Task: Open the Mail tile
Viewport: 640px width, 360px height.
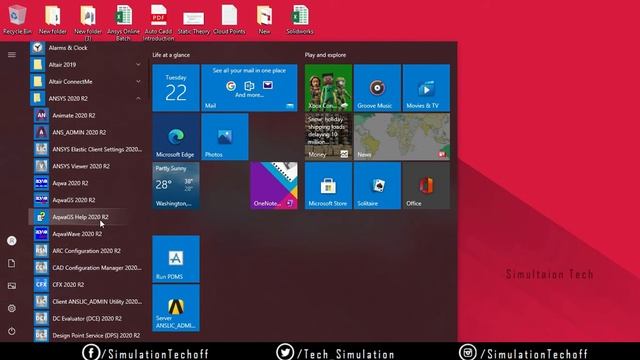Action: coord(249,88)
